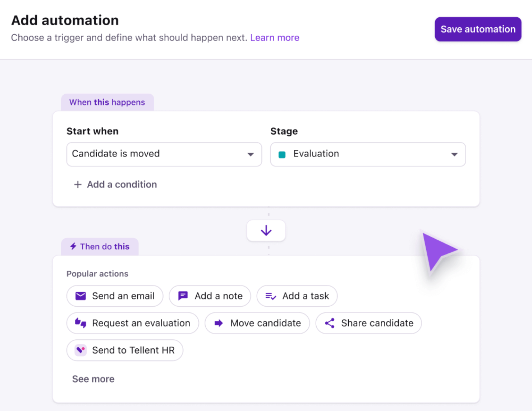Click the plus icon beside Add a condition
The image size is (532, 411).
[x=78, y=185]
